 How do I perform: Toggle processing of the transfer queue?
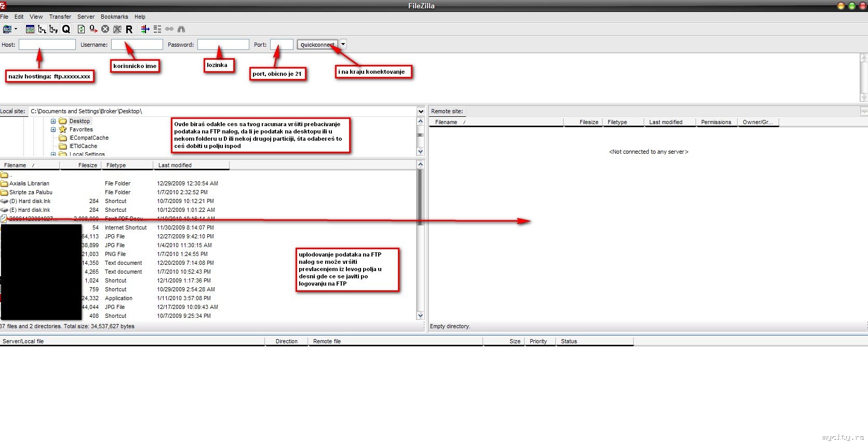click(x=94, y=29)
